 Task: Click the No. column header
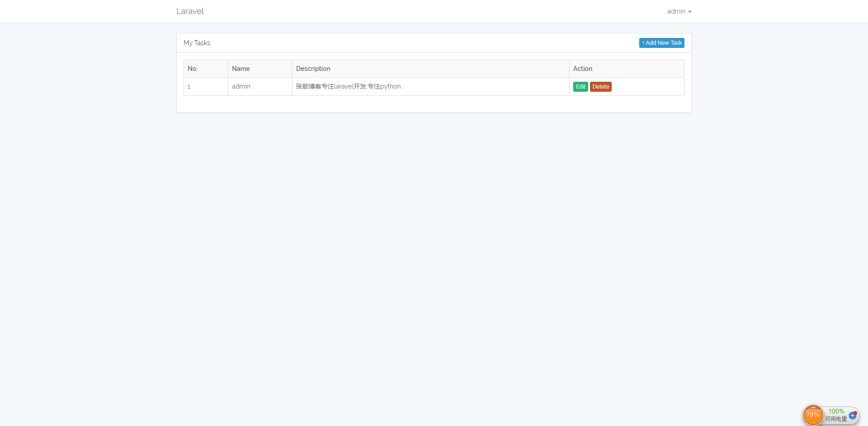point(193,69)
